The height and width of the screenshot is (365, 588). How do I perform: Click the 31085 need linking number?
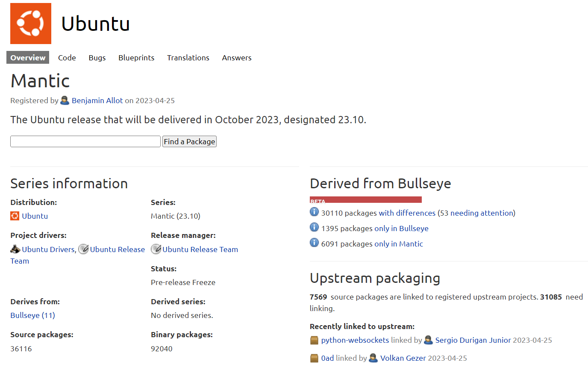coord(551,297)
